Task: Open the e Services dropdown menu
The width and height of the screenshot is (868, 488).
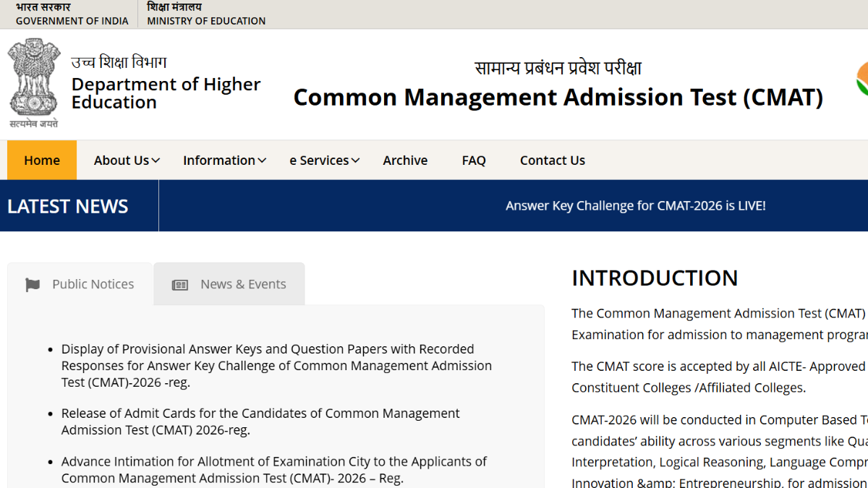Action: (x=324, y=160)
